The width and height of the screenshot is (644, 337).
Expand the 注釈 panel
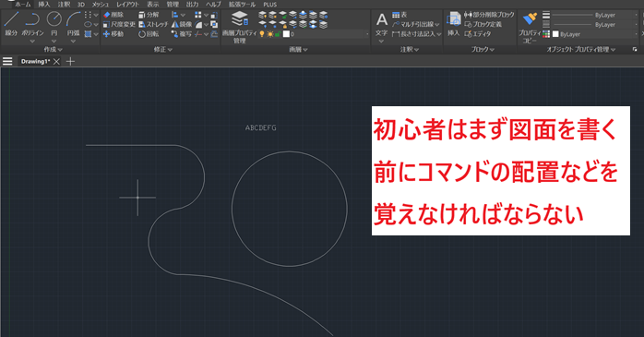(x=410, y=49)
